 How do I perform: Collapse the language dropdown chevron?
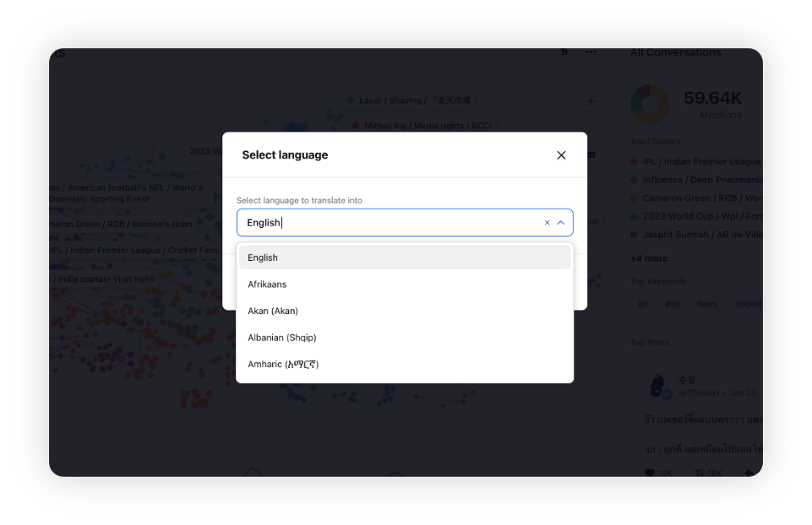coord(561,222)
